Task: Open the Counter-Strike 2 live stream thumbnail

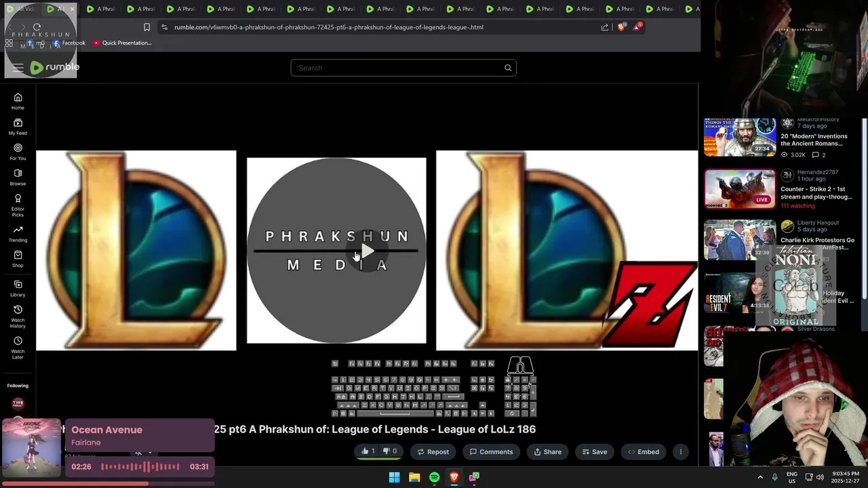Action: point(739,188)
